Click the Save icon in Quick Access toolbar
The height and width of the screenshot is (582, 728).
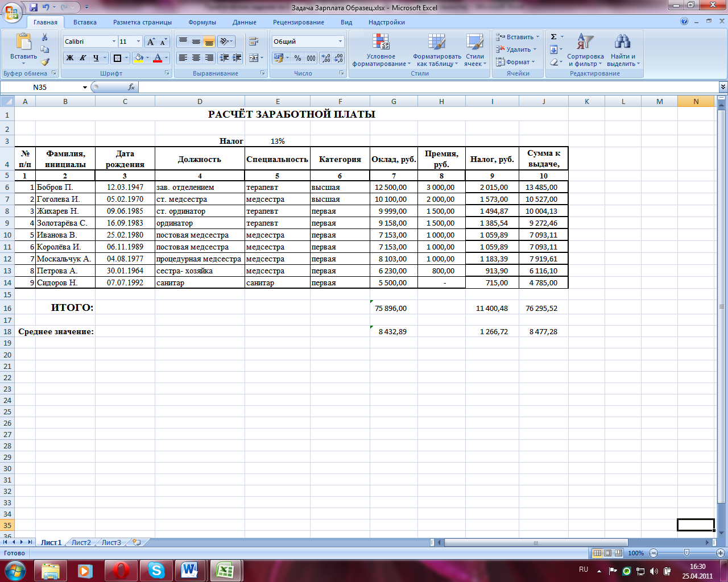click(x=34, y=7)
